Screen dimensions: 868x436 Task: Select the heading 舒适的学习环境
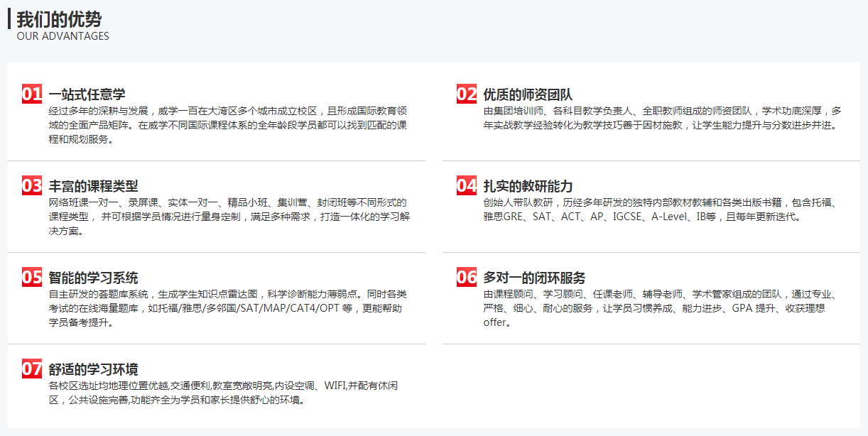(x=93, y=369)
